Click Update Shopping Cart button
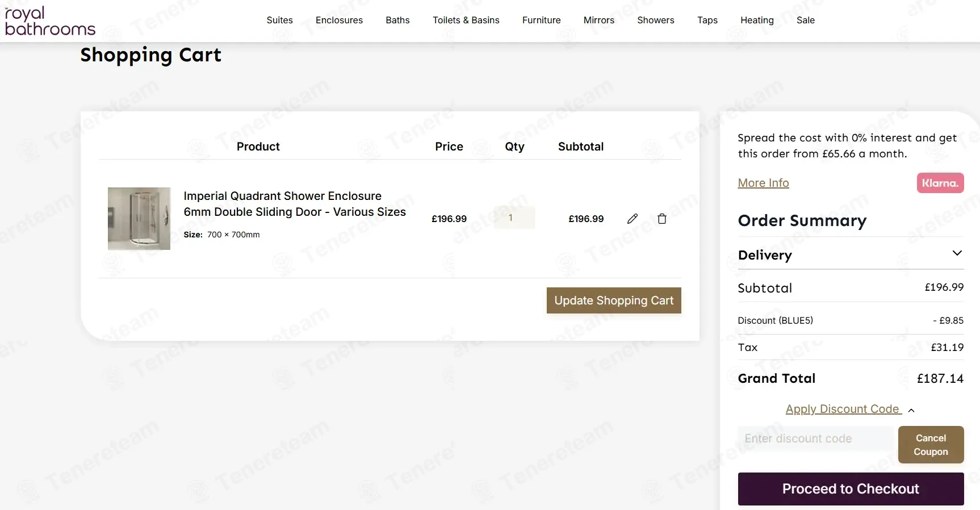This screenshot has height=510, width=980. [x=614, y=300]
